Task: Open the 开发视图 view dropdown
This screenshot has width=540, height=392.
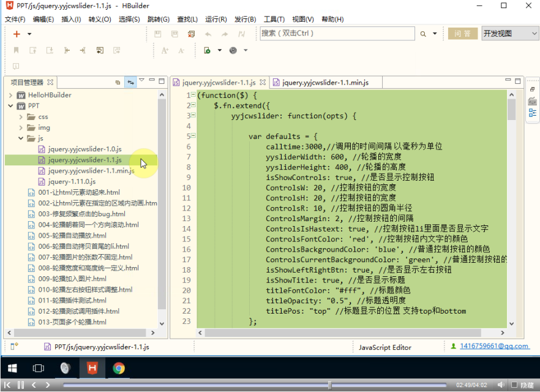Action: (509, 34)
